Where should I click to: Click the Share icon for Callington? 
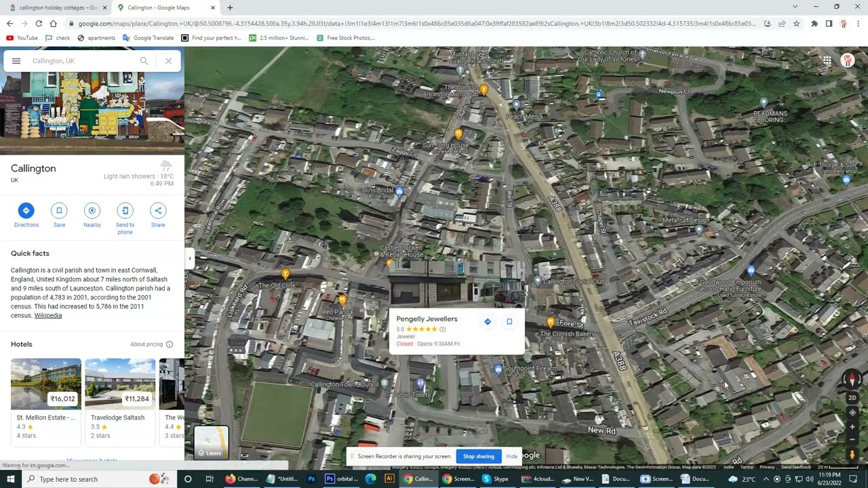pos(158,211)
